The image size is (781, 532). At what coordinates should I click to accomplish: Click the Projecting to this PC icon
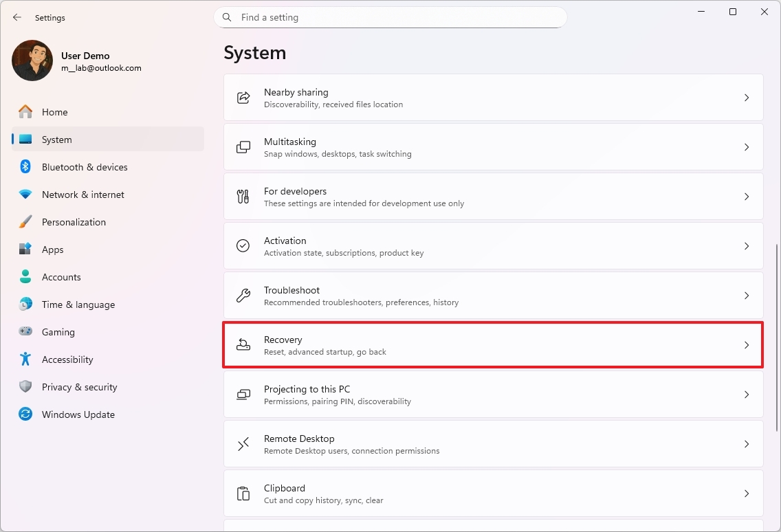[x=243, y=395]
